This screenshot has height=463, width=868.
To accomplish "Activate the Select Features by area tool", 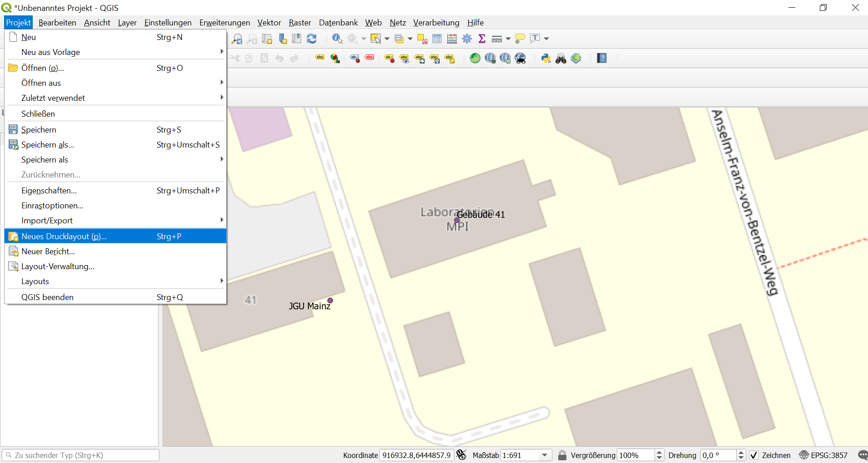I will (x=375, y=39).
